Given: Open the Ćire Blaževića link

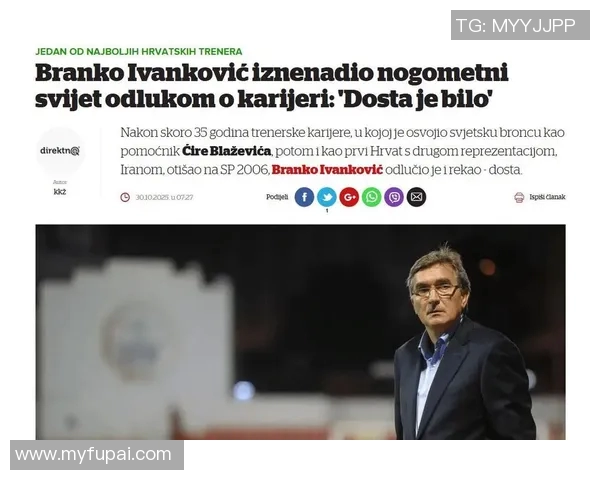Looking at the screenshot, I should [227, 151].
